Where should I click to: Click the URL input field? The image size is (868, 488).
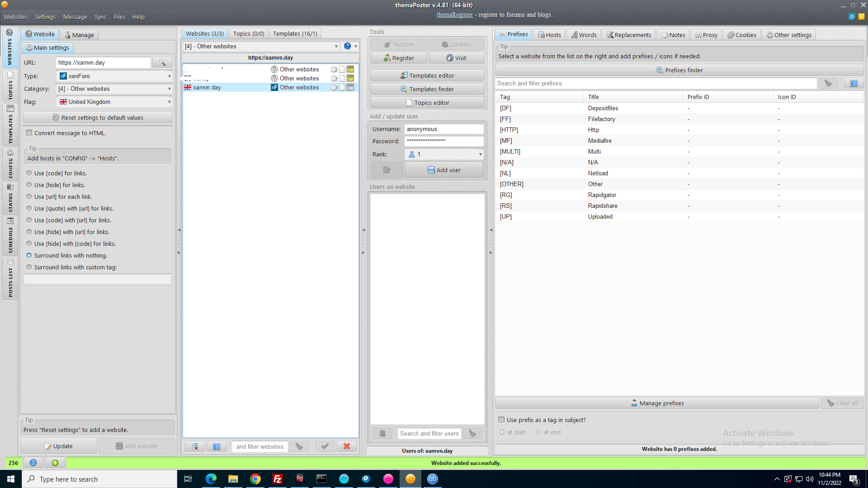(x=104, y=62)
